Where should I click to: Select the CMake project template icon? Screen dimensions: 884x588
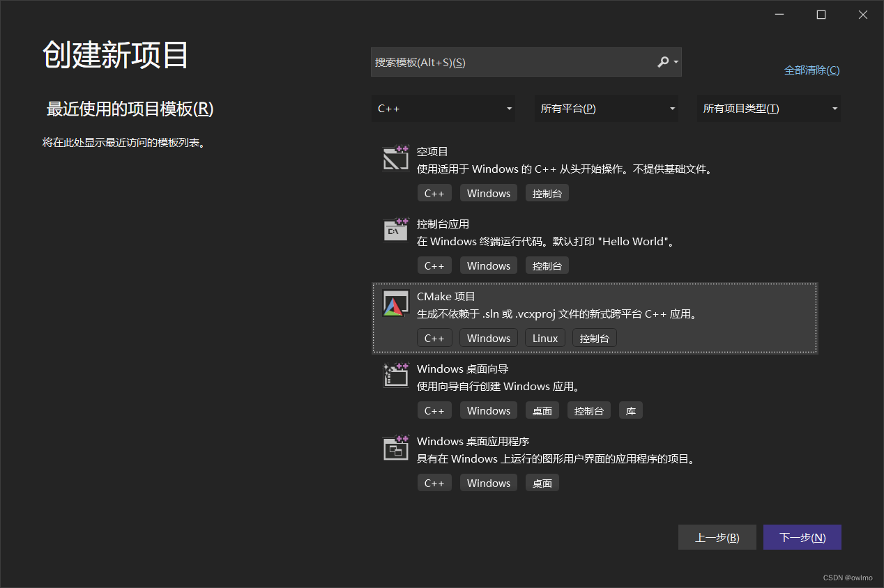(395, 303)
